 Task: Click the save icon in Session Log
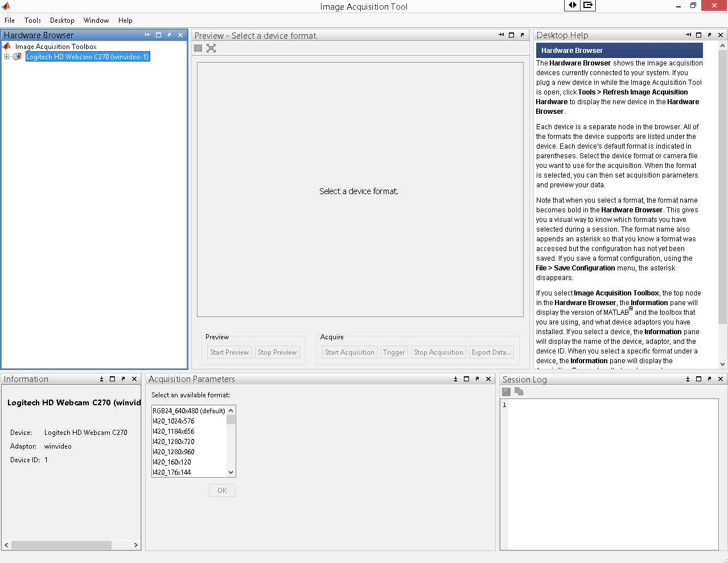point(506,392)
